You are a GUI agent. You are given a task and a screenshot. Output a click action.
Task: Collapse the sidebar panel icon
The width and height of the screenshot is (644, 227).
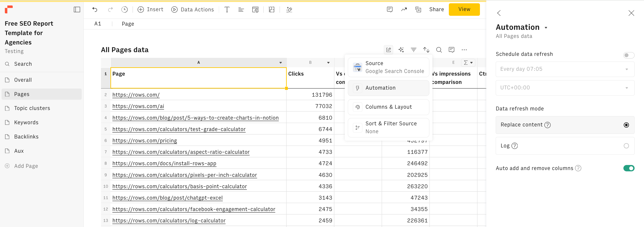pyautogui.click(x=77, y=9)
